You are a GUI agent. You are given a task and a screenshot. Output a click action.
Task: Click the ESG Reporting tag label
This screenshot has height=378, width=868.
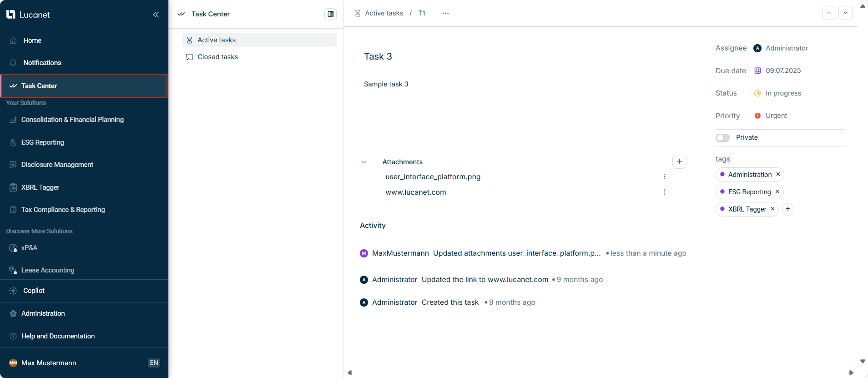[x=749, y=192]
